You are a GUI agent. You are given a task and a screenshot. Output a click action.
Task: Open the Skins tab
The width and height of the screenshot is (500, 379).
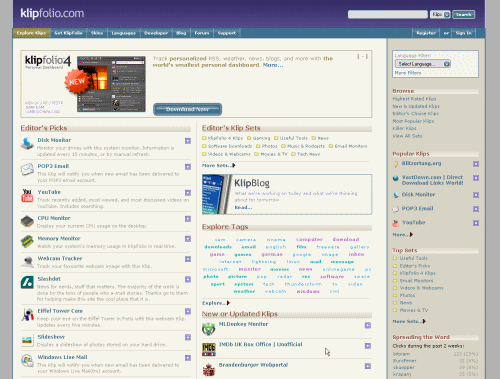click(x=97, y=33)
